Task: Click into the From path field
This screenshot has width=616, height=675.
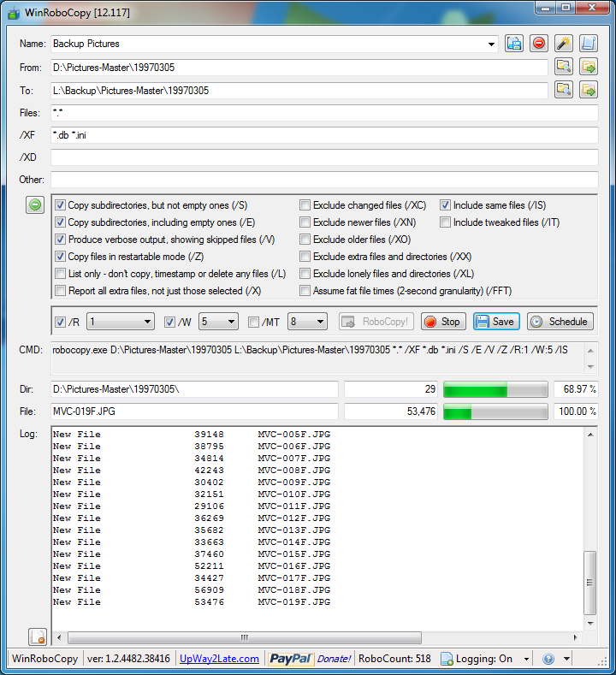Action: click(299, 68)
